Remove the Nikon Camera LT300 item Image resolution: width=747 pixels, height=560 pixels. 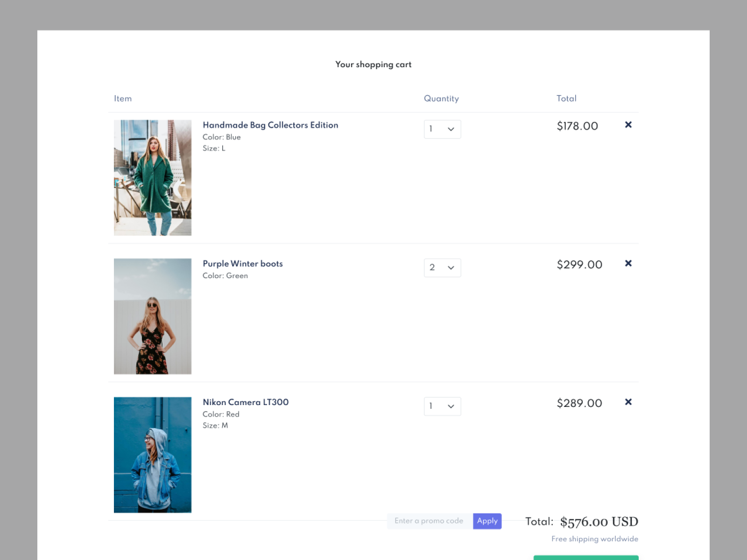click(x=628, y=402)
